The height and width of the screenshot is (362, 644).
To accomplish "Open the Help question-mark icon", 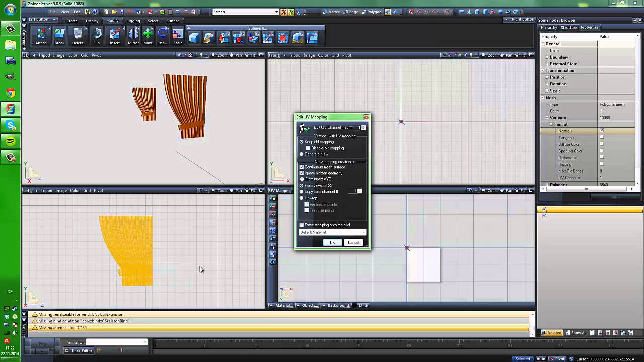I will 95,12.
